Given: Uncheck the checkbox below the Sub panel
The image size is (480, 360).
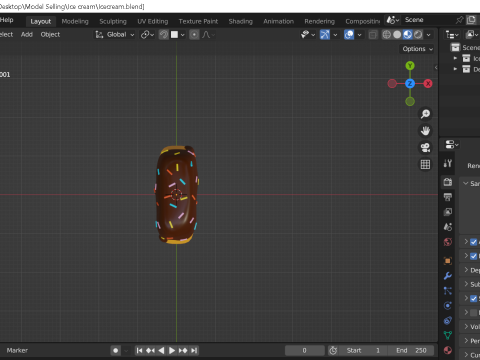Looking at the screenshot, I should [473, 298].
